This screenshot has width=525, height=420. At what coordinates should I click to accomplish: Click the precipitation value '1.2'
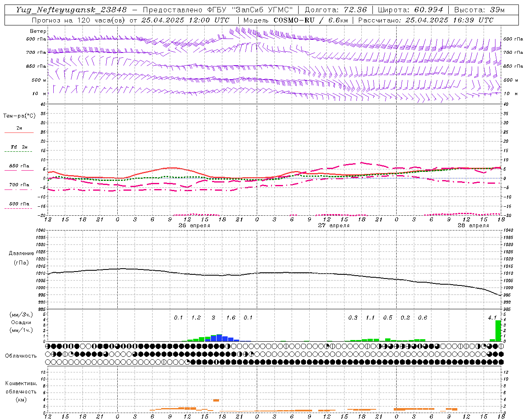(196, 318)
